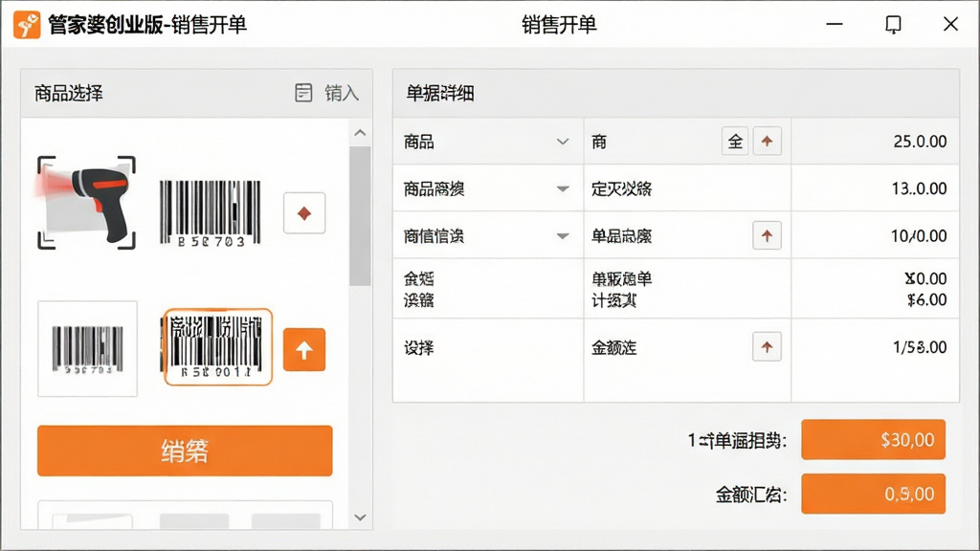Select the small barcode thumbnail in the white box

(x=87, y=348)
